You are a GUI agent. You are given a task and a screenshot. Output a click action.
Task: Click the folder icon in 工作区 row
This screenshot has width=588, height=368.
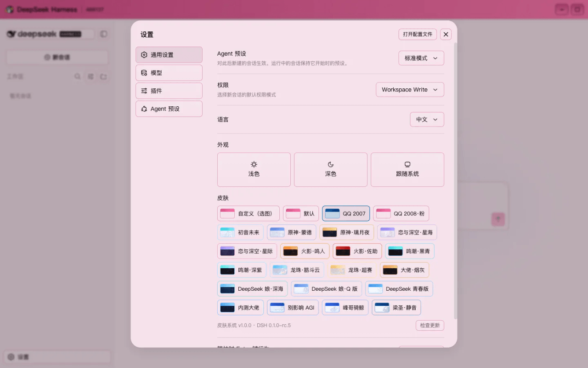point(104,77)
